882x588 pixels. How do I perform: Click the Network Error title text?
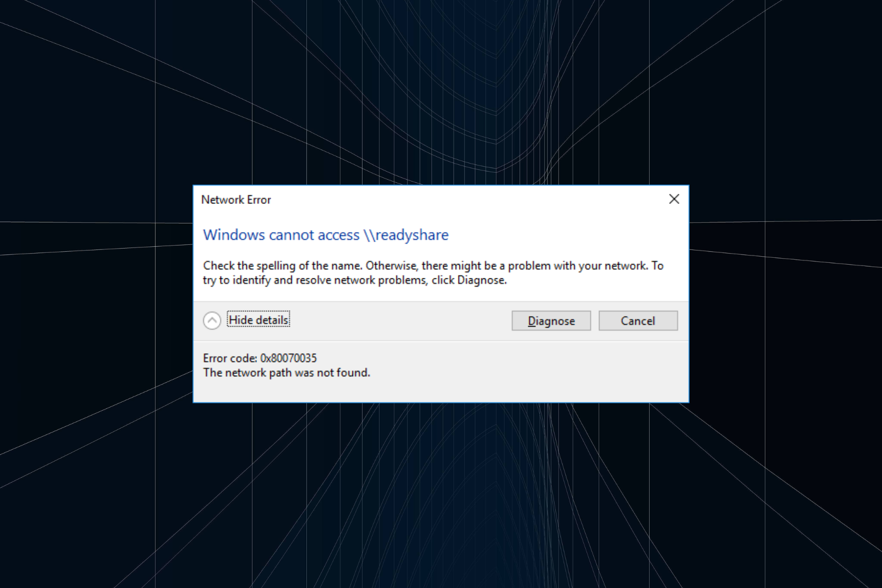(x=236, y=200)
